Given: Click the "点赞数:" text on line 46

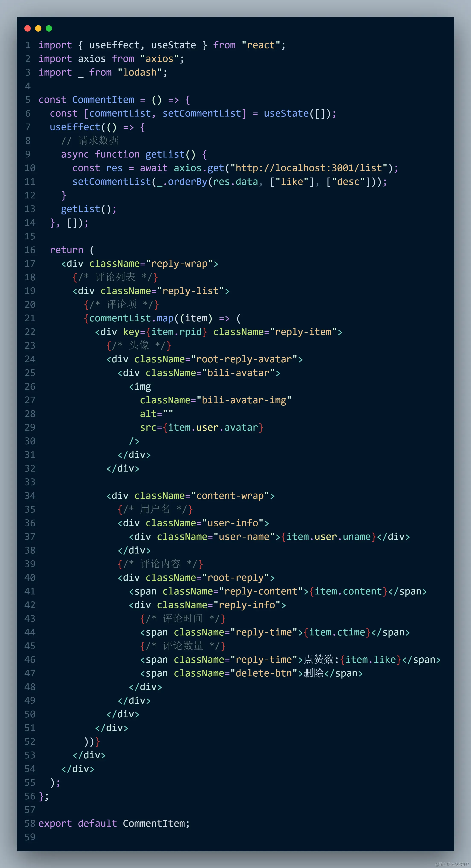Looking at the screenshot, I should (x=321, y=659).
